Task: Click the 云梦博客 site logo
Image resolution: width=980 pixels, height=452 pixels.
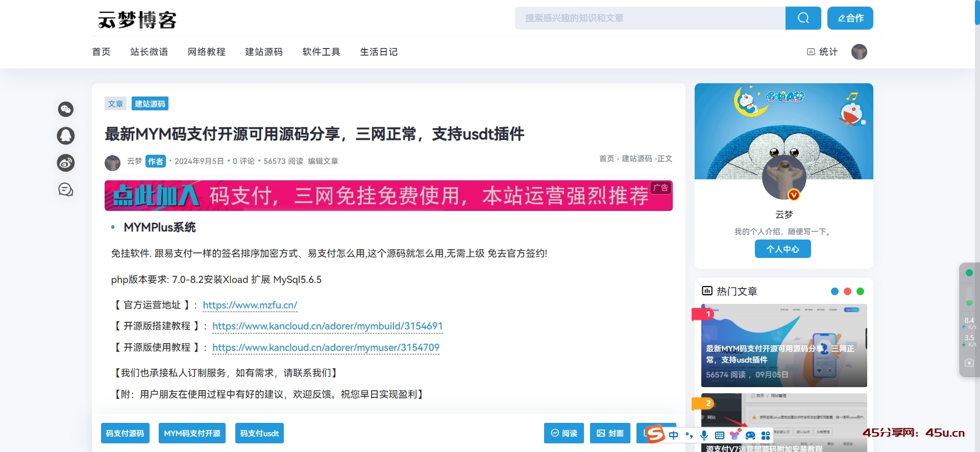Action: 137,19
